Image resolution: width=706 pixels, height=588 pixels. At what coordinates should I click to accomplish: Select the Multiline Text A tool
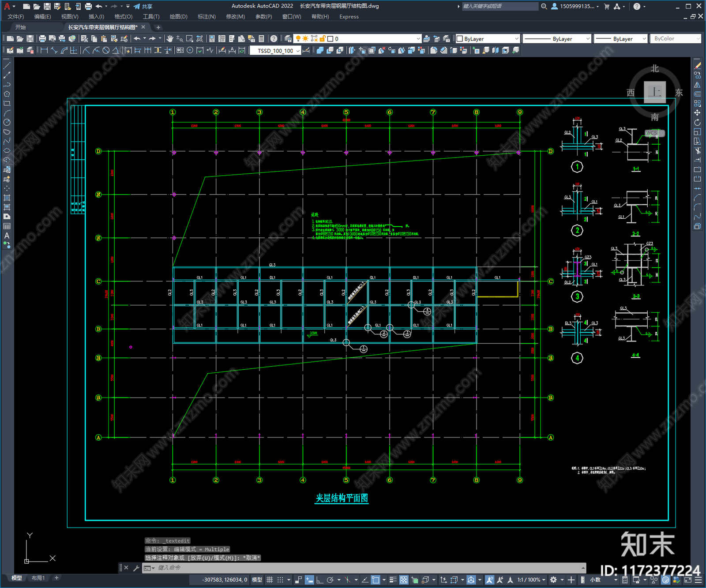(7, 236)
